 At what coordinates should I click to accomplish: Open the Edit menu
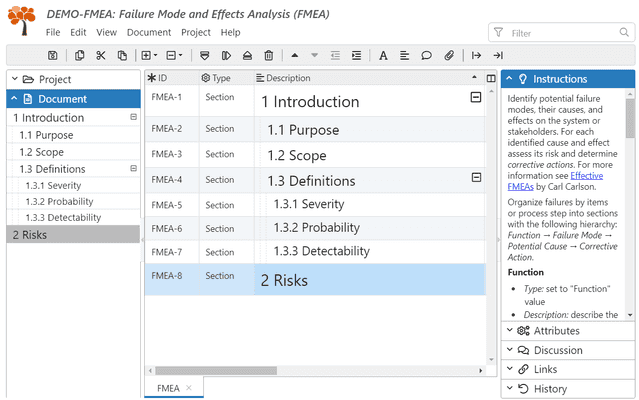(x=78, y=32)
